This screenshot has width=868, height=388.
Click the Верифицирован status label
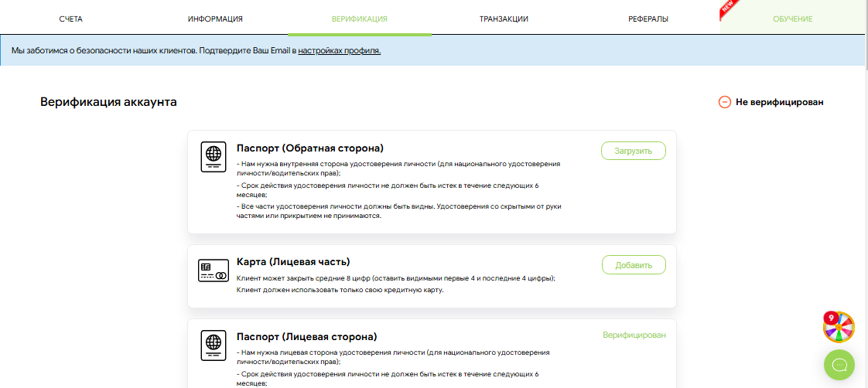point(634,335)
